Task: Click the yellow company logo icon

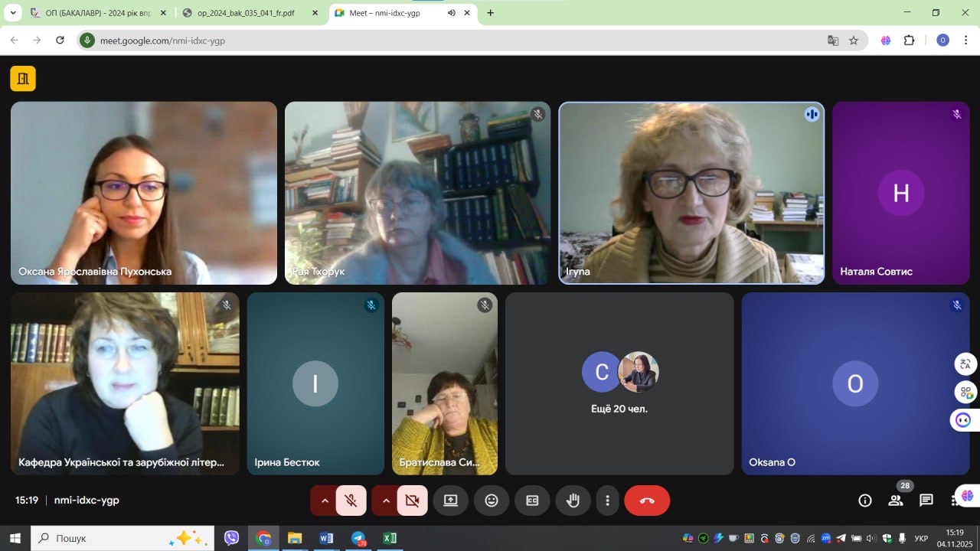Action: [23, 78]
